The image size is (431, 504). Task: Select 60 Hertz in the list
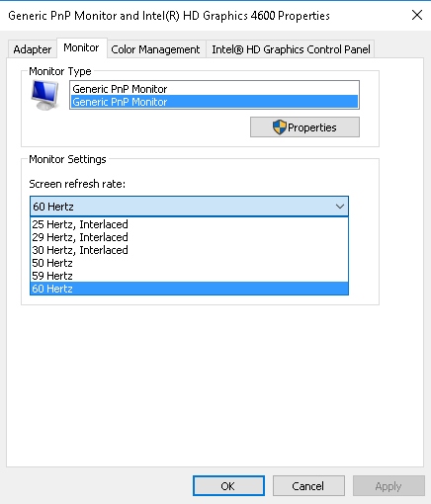[x=189, y=289]
